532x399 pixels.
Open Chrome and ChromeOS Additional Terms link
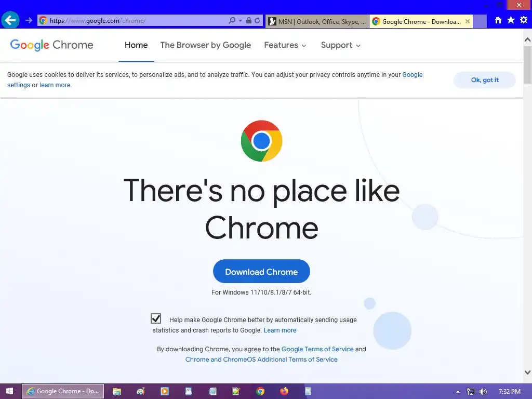[261, 360]
